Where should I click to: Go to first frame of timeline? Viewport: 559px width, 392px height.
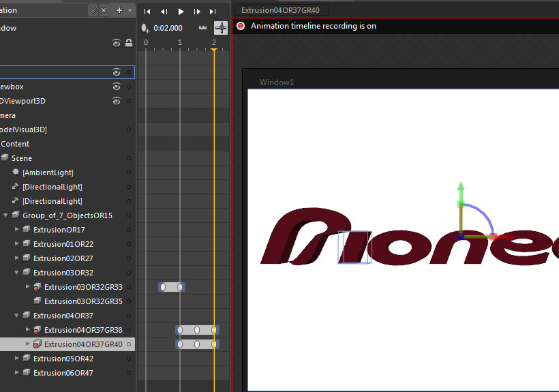[147, 12]
